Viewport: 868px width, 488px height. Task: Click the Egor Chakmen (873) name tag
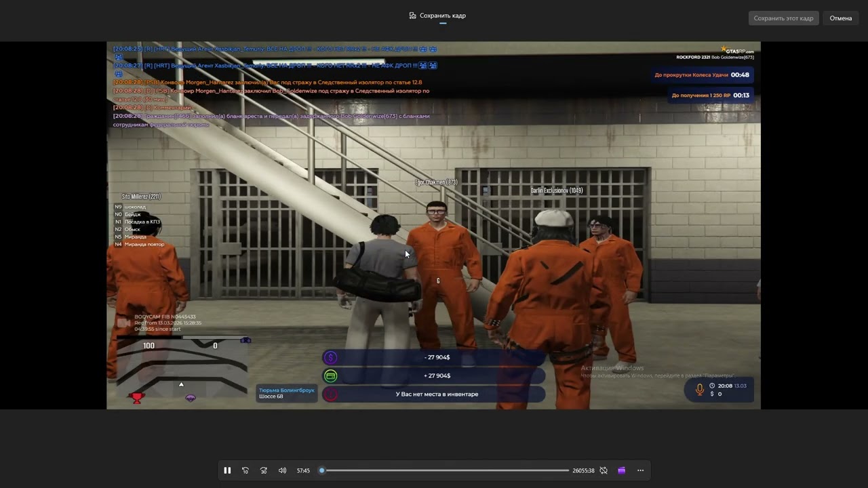point(436,182)
